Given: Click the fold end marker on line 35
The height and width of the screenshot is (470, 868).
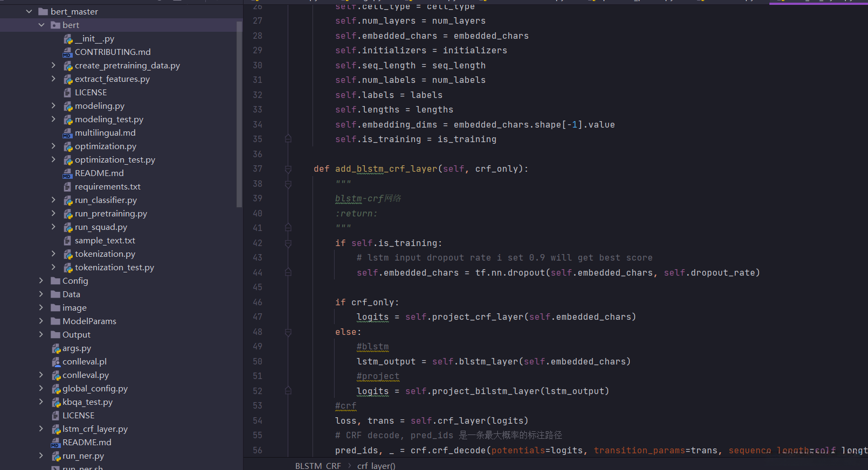Looking at the screenshot, I should 288,139.
